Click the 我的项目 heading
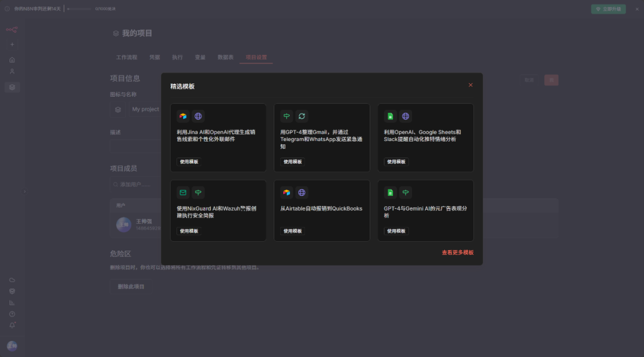 [x=137, y=33]
